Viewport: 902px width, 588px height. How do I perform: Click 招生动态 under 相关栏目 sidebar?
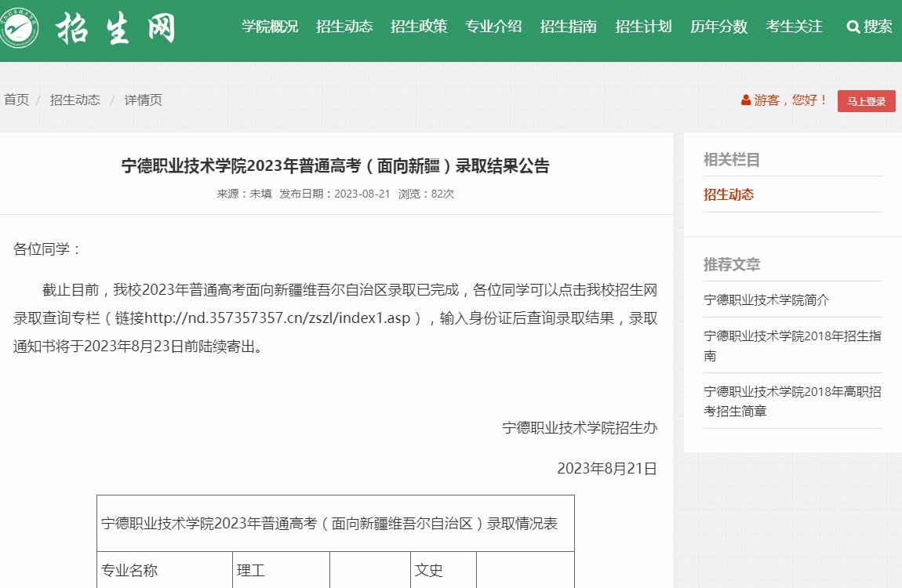729,194
